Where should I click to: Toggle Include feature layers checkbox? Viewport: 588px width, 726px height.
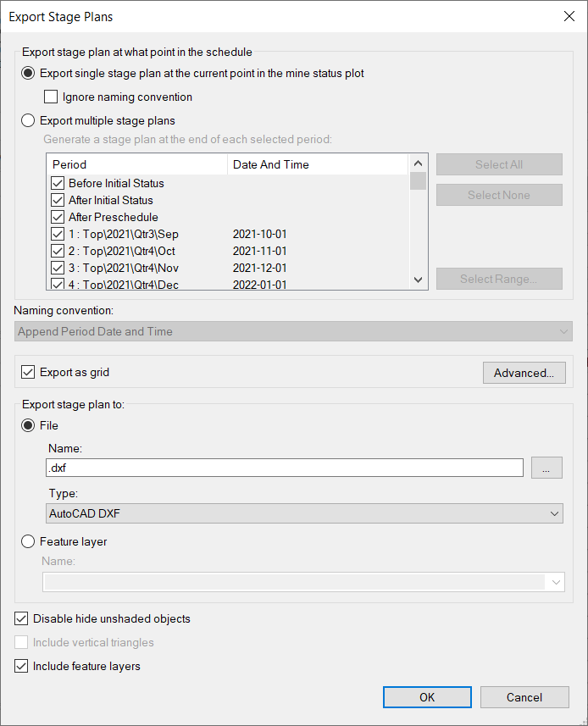click(21, 666)
